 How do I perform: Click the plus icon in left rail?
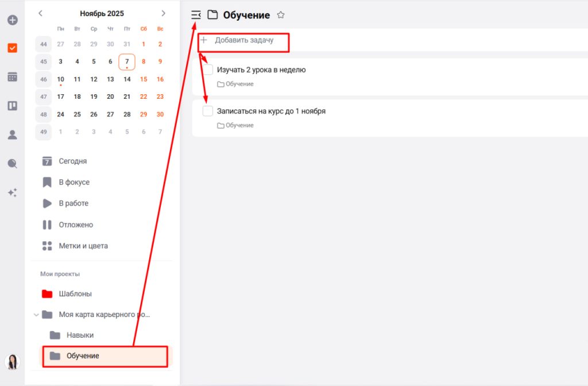(12, 20)
